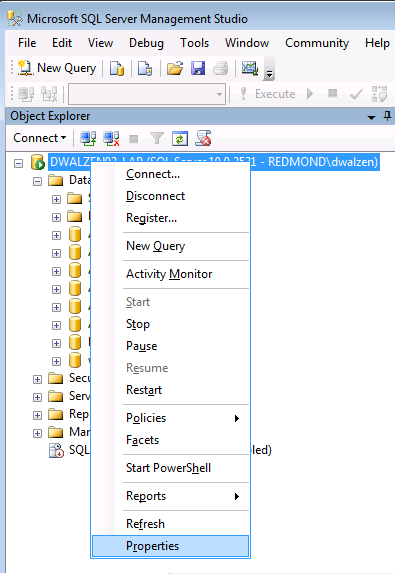Expand the Mar... folder node
This screenshot has height=574, width=395.
pyautogui.click(x=37, y=433)
